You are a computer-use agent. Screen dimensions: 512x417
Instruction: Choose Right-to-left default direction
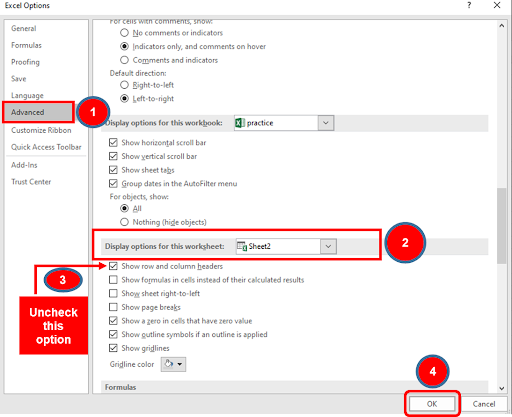click(124, 85)
